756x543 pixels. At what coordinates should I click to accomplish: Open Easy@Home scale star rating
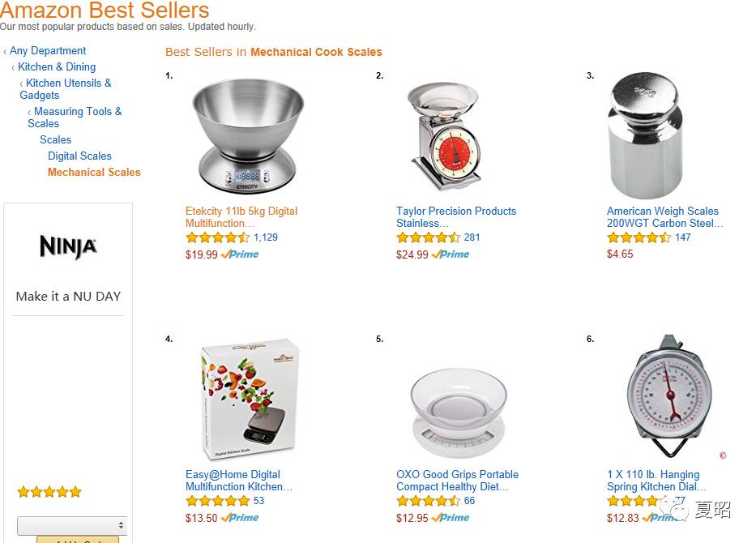(217, 501)
